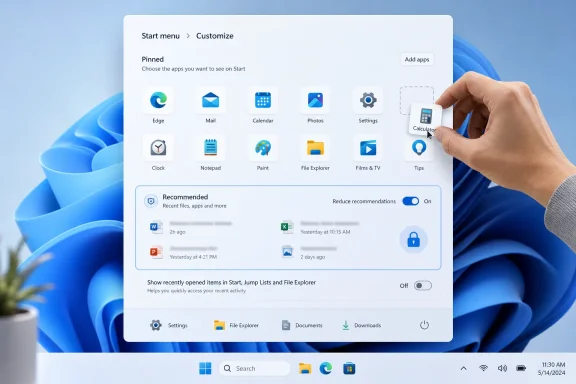Open the pinned Edge app
The height and width of the screenshot is (384, 576).
(158, 100)
